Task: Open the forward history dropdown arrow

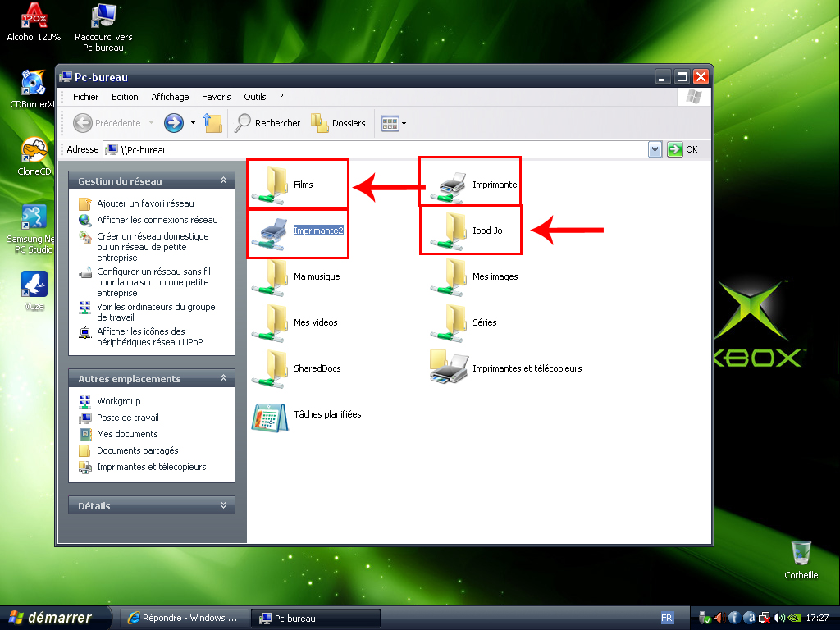Action: tap(193, 123)
